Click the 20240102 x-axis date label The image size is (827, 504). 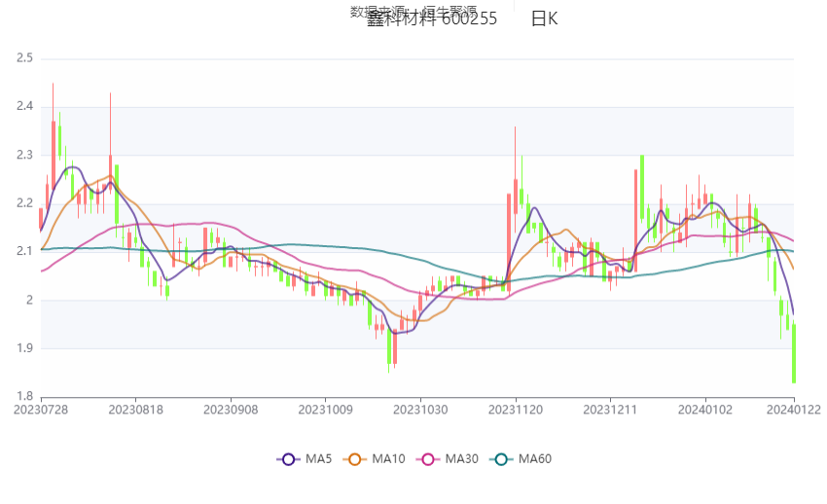pyautogui.click(x=705, y=410)
